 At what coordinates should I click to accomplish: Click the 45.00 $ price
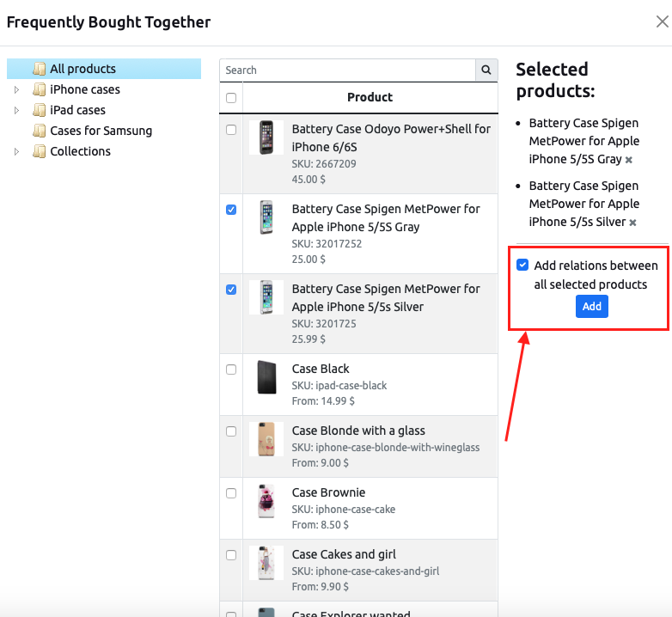point(309,179)
